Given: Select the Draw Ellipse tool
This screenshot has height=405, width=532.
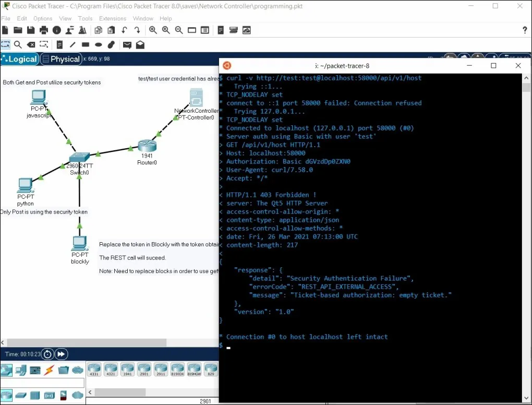Looking at the screenshot, I should coord(99,44).
